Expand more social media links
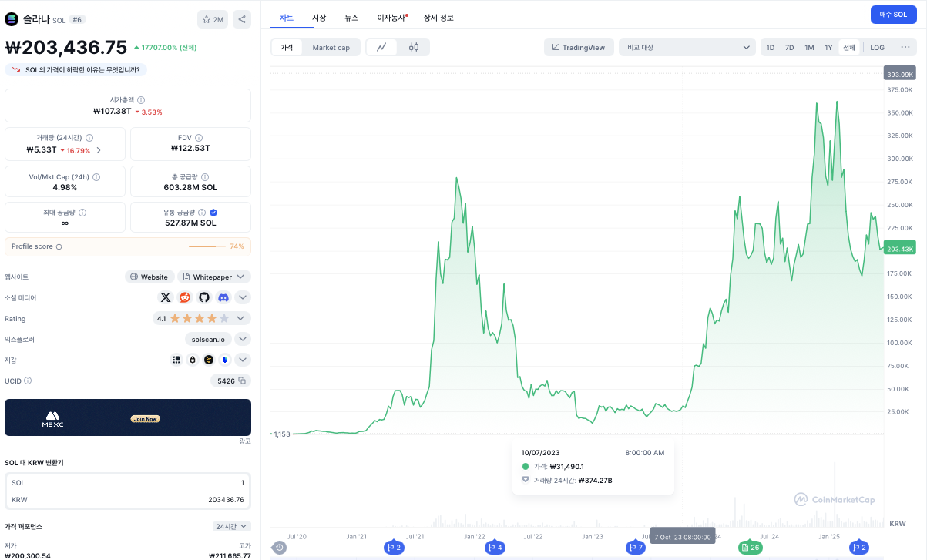927x560 pixels. 243,297
